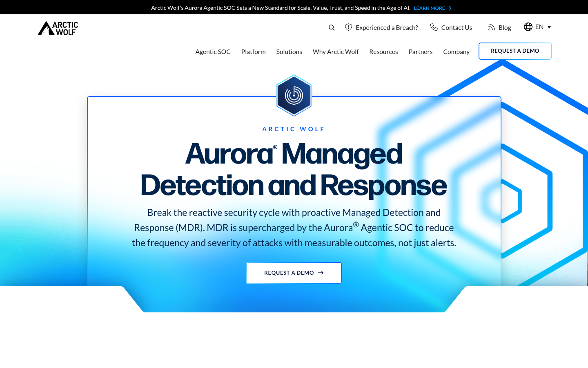Click the phone icon beside Contact Us
This screenshot has height=368, width=588.
[434, 27]
